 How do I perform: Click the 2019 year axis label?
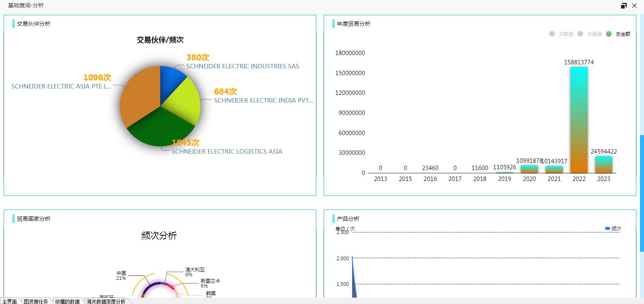[x=504, y=179]
